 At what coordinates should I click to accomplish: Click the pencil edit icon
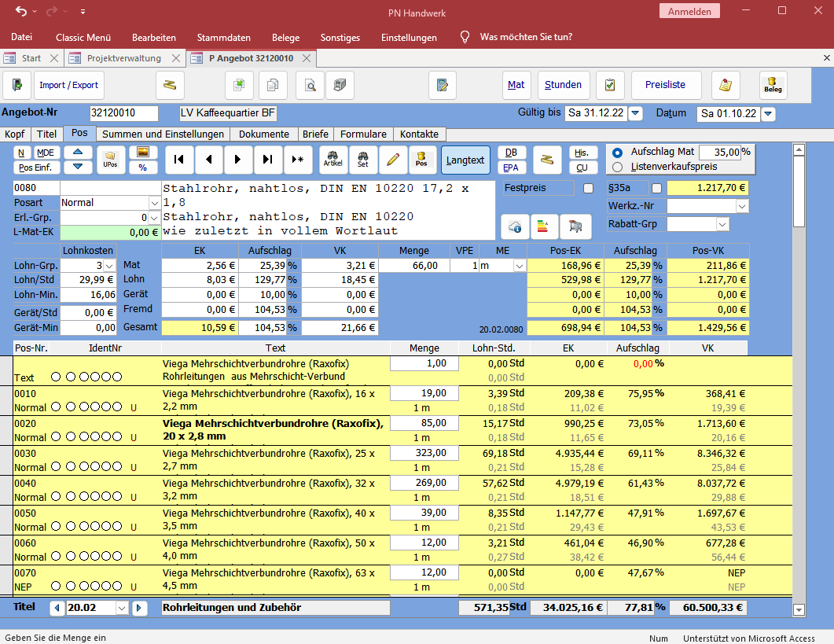click(x=392, y=160)
